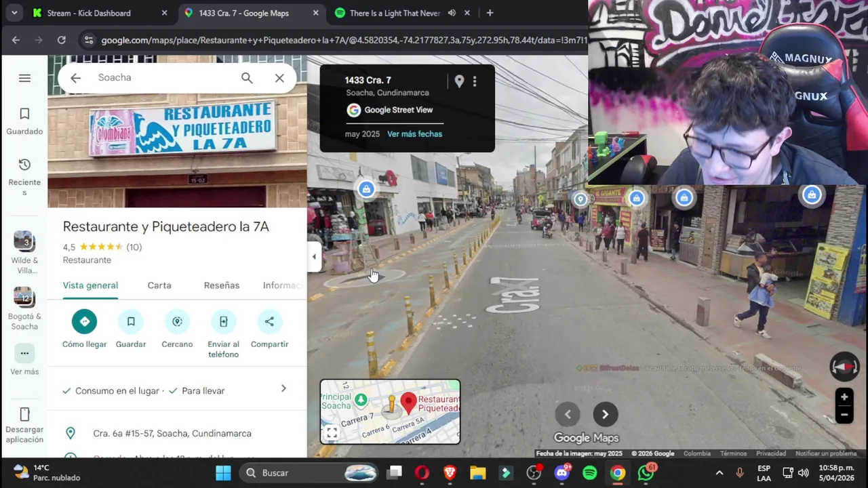
Task: Open the Bogotá & Soacha list thumbnail
Action: [24, 298]
